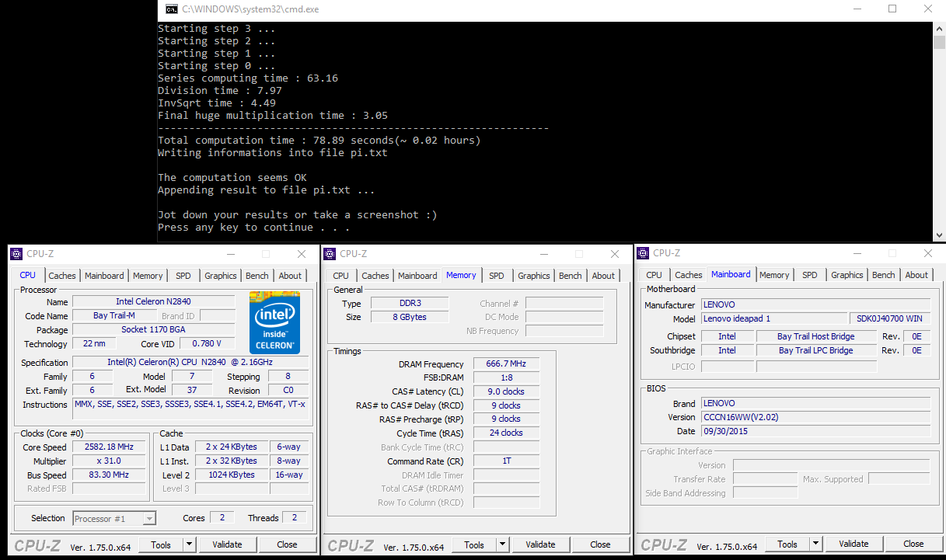Click the Multiplier x 31.0 value

point(110,461)
